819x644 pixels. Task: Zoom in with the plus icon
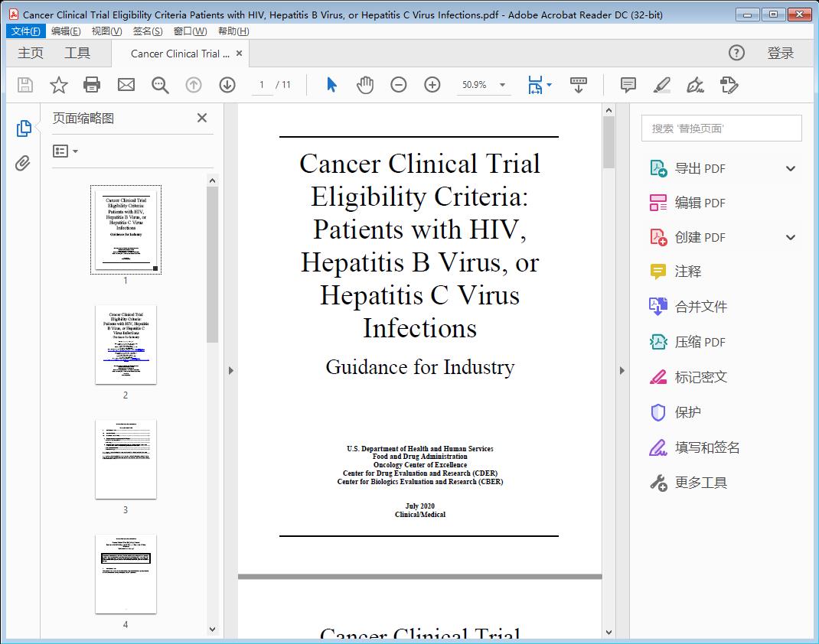(x=432, y=85)
